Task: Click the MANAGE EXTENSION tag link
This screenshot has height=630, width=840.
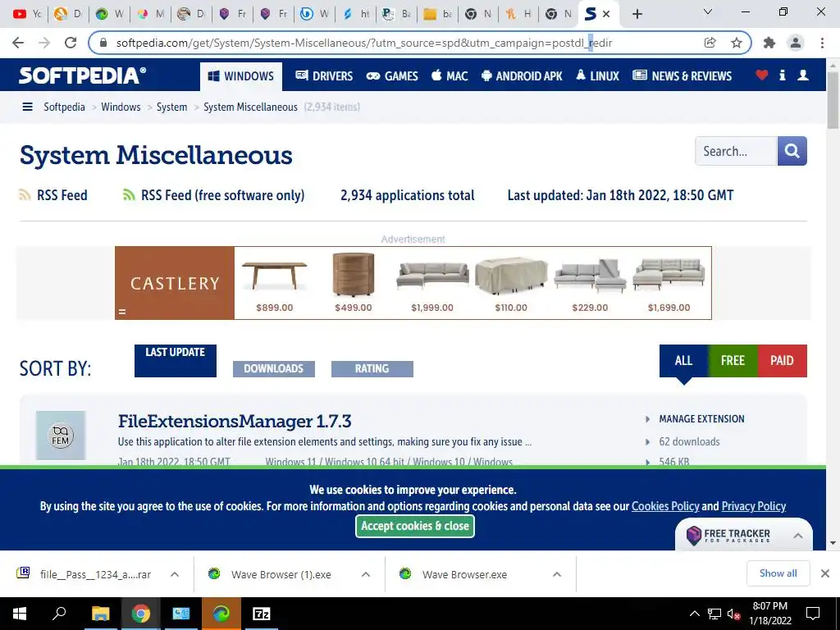Action: 702,419
